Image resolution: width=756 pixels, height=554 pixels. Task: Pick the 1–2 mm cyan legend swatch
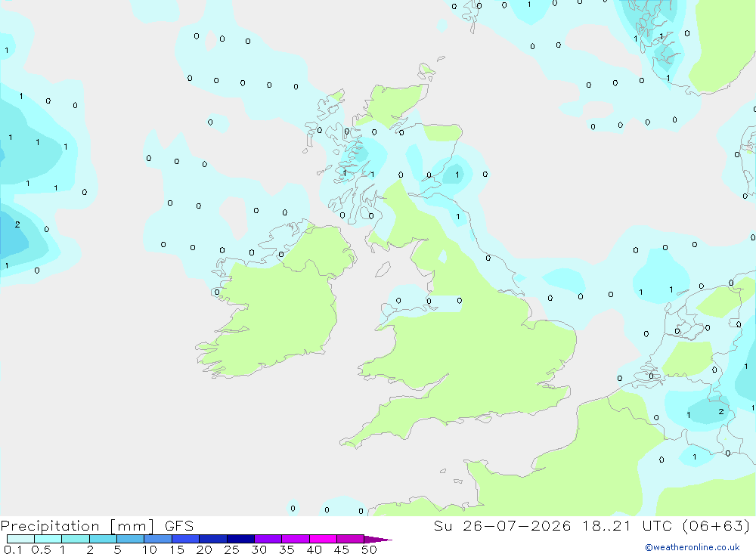pyautogui.click(x=75, y=539)
